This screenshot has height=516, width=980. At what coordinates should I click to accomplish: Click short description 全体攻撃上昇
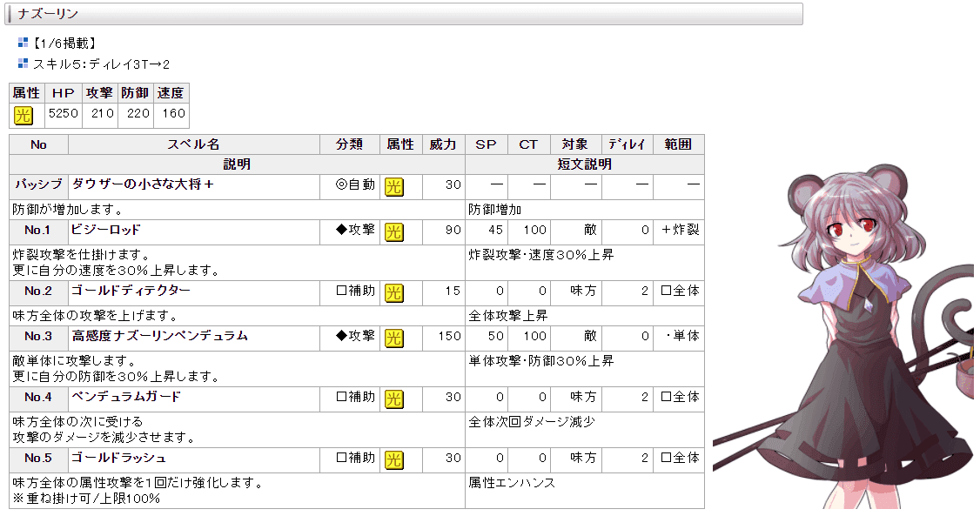[x=508, y=316]
